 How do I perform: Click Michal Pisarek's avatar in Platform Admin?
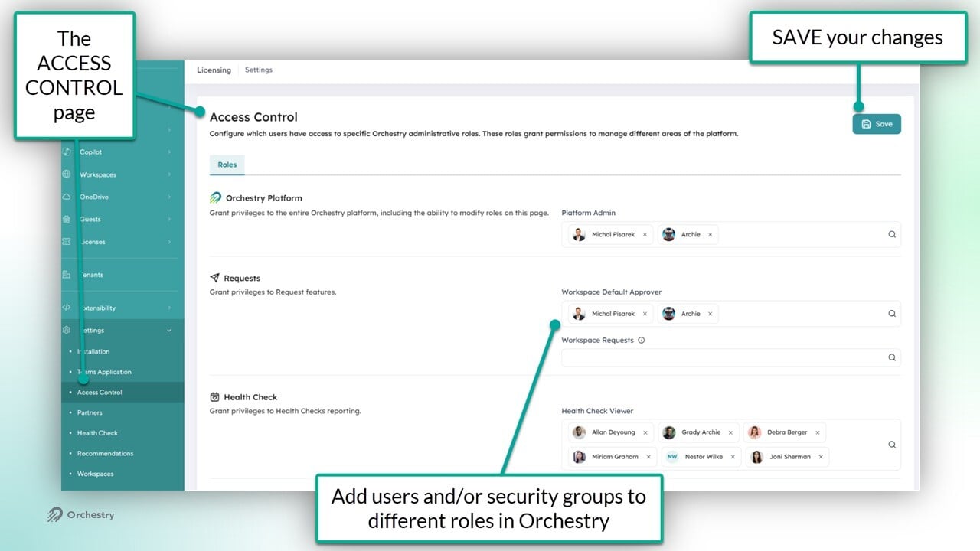click(x=579, y=235)
